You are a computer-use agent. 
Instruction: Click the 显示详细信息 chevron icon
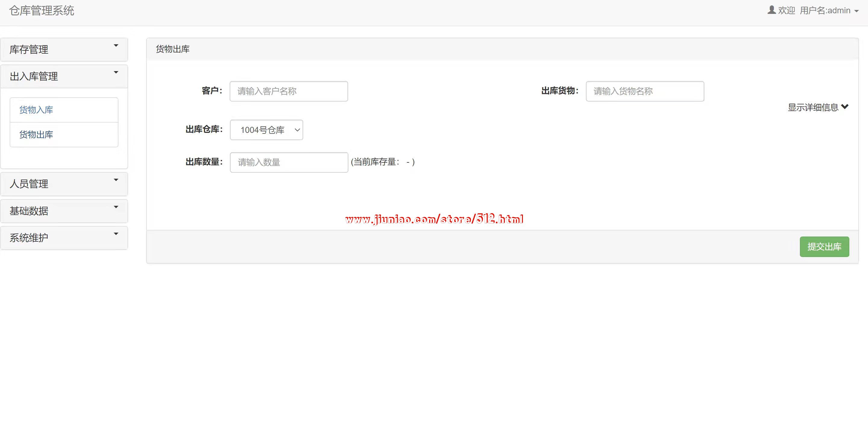click(x=845, y=107)
